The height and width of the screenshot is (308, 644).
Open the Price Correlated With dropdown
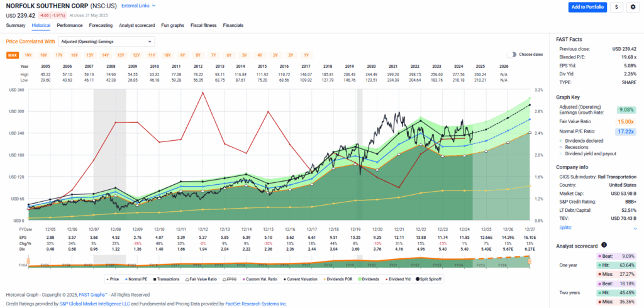pyautogui.click(x=107, y=41)
